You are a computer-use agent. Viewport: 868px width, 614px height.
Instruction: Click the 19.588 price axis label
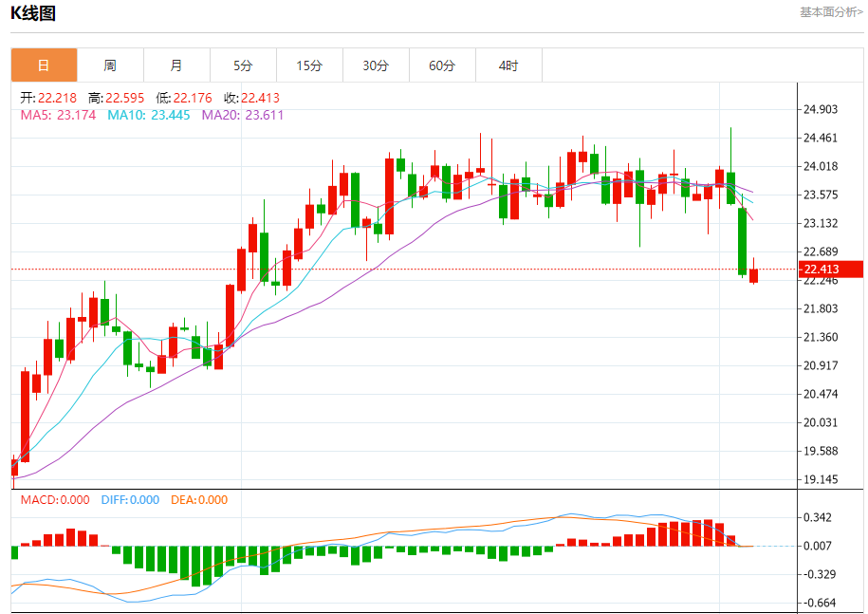click(x=821, y=451)
